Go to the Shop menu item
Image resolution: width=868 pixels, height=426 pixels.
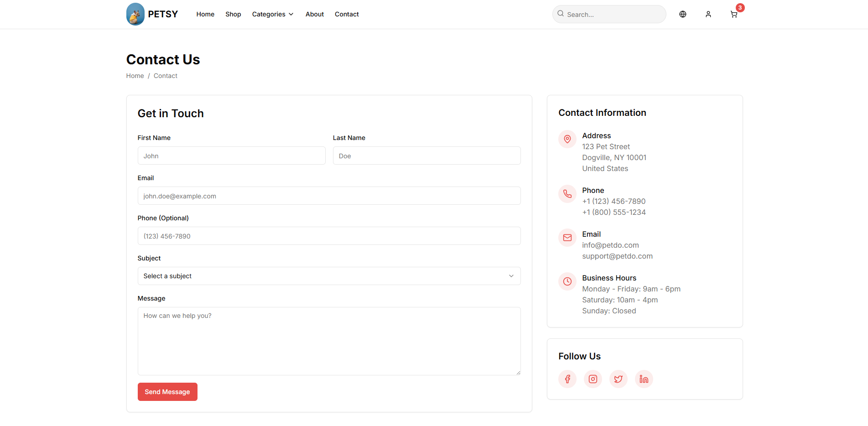tap(233, 14)
